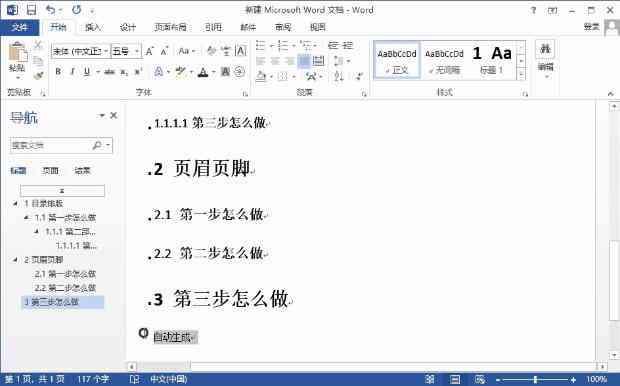620x386 pixels.
Task: Switch to the Insert (插入) tab
Action: click(93, 27)
